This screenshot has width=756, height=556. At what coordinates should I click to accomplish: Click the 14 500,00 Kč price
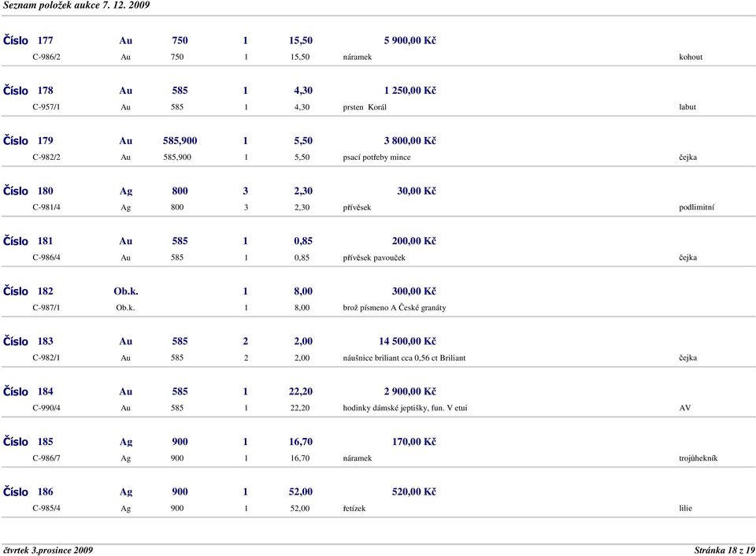tap(407, 342)
